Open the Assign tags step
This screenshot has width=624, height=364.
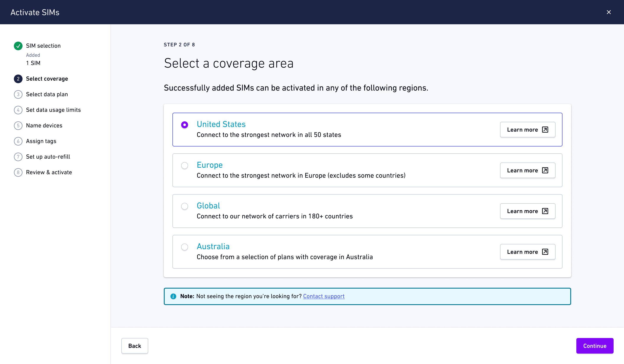point(41,141)
